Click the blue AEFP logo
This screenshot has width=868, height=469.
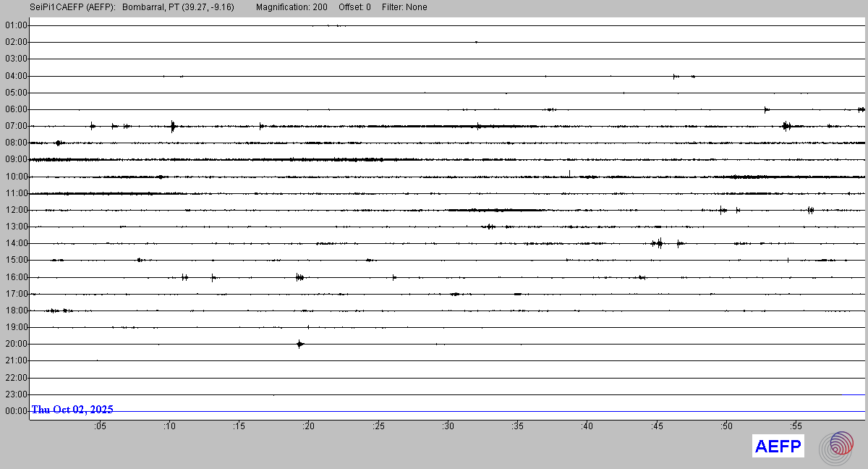coord(778,447)
